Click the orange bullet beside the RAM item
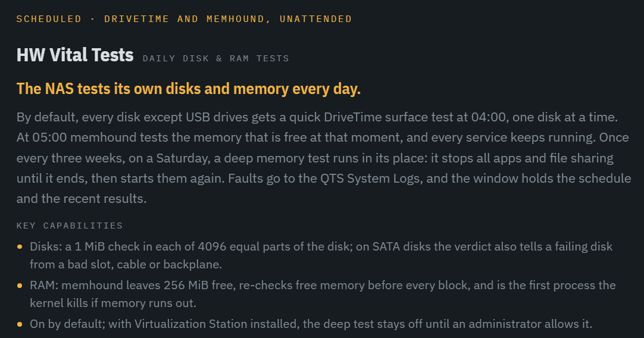 (x=20, y=286)
